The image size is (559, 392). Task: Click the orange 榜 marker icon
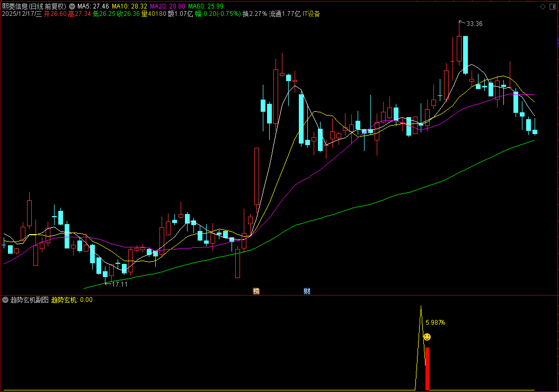coord(256,291)
